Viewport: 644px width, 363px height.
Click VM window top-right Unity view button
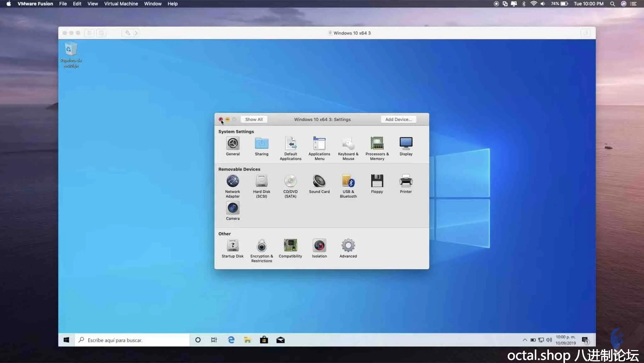tap(585, 33)
